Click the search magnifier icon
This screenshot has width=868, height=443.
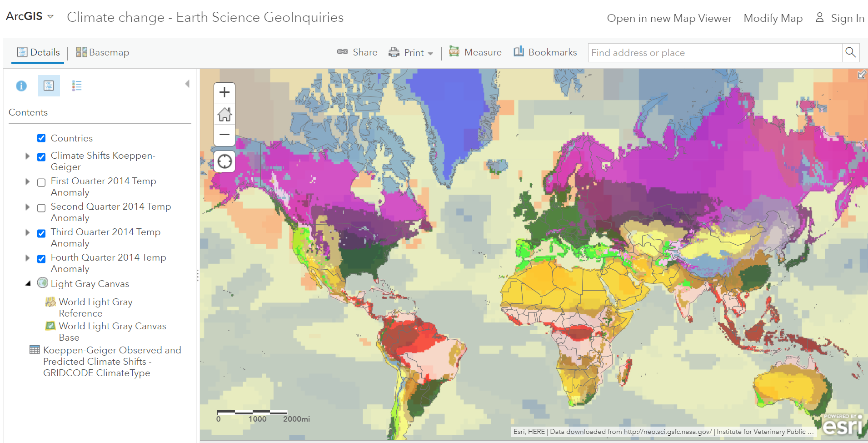850,52
